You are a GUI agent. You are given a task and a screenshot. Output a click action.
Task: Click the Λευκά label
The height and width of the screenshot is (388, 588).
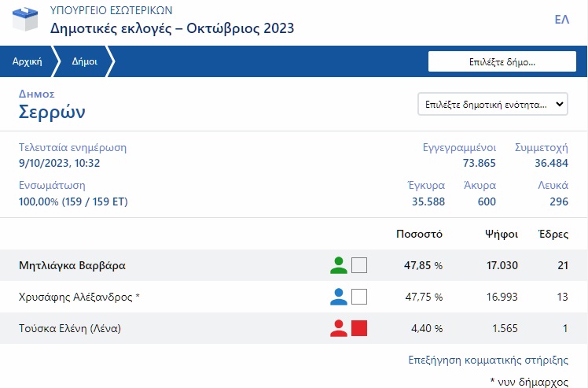tap(553, 185)
